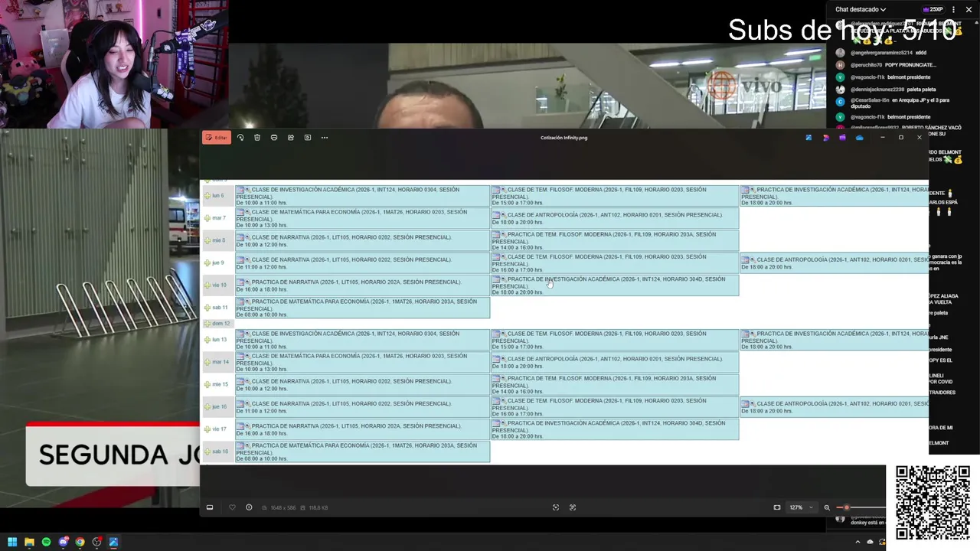Screen dimensions: 980x551
Task: Click the 'vie 10' day label
Action: click(219, 285)
